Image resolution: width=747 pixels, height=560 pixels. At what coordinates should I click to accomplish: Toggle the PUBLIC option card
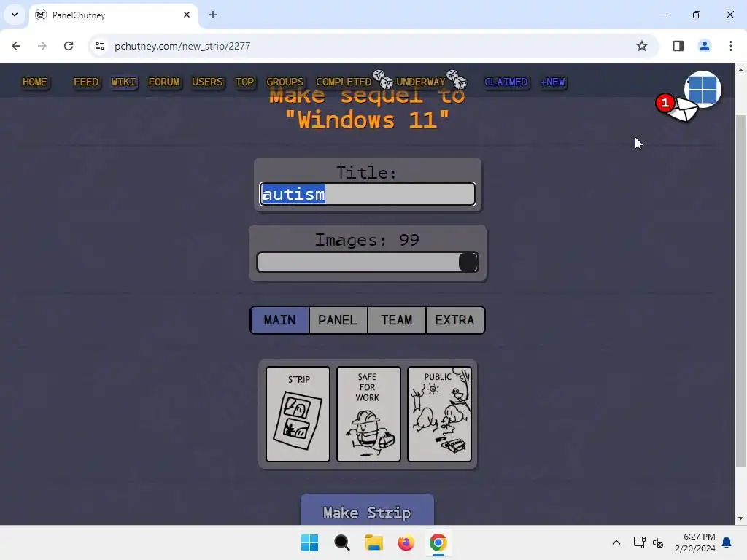(x=439, y=414)
